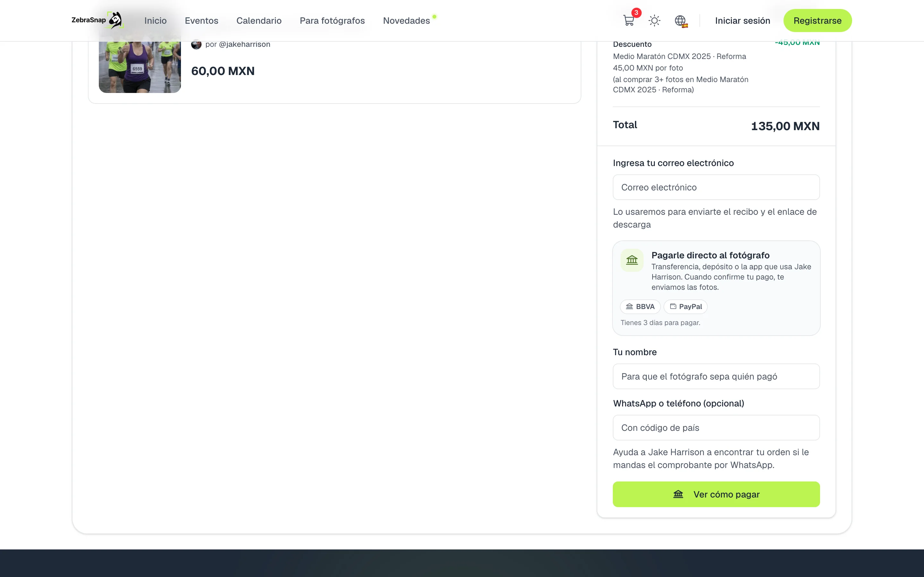
Task: Open the language selector globe icon
Action: coord(681,21)
